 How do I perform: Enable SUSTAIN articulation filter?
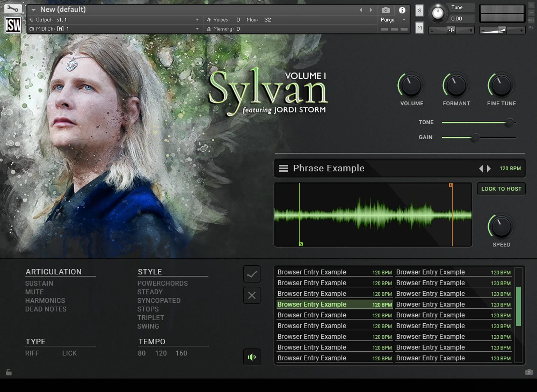39,283
